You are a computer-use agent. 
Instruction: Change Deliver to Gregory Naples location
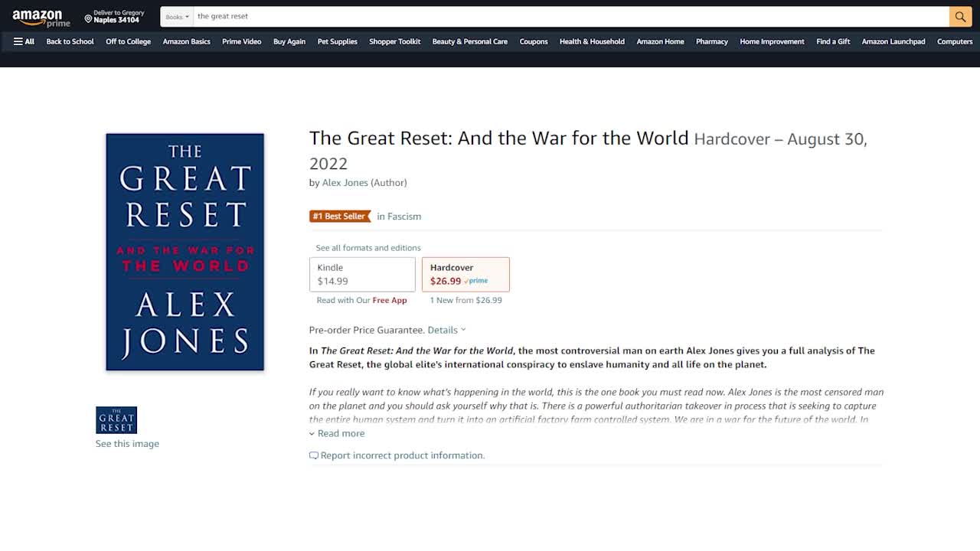tap(115, 17)
